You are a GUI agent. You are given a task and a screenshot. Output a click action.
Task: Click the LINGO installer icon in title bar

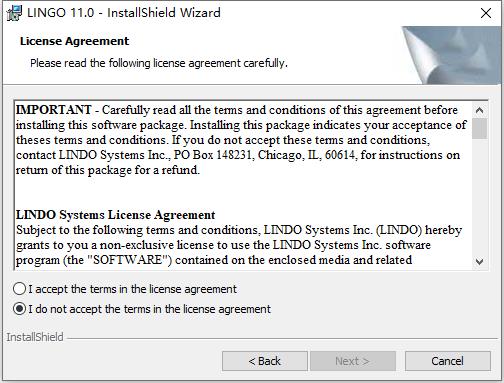[14, 13]
